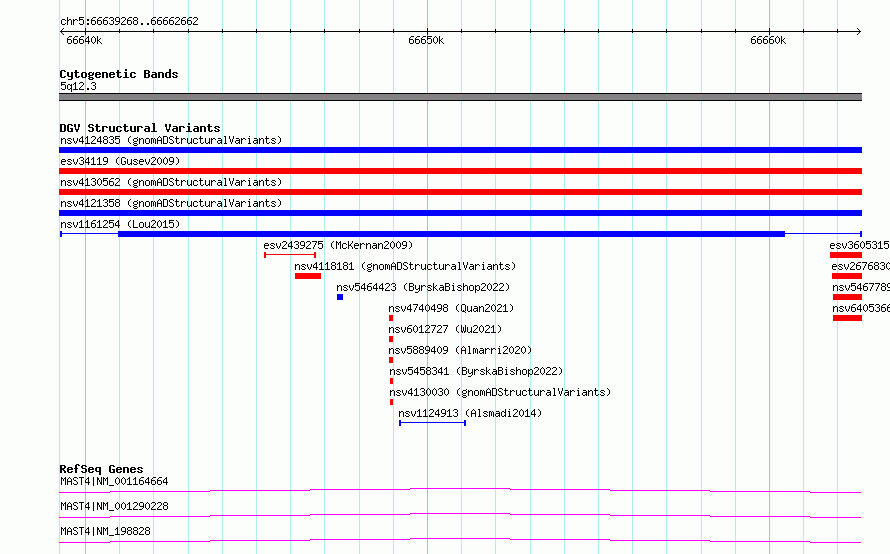Click the nsv1124913 (Alsmadi2014) label

tap(470, 413)
